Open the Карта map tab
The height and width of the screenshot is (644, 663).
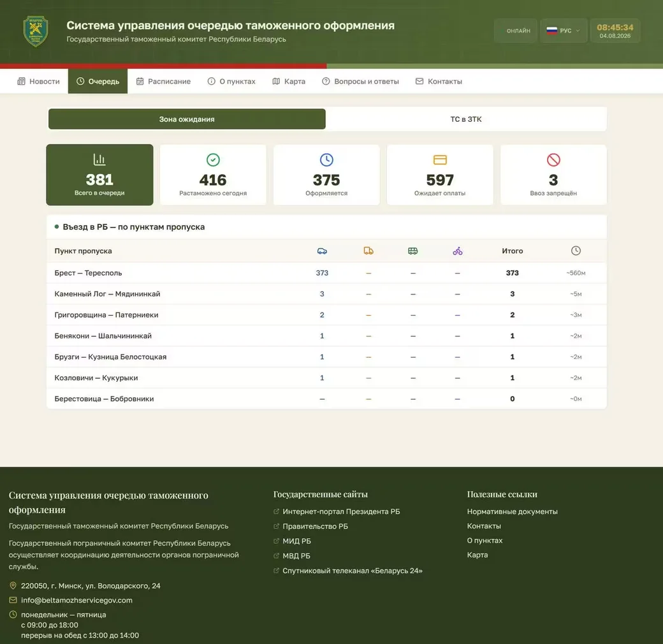pyautogui.click(x=289, y=81)
